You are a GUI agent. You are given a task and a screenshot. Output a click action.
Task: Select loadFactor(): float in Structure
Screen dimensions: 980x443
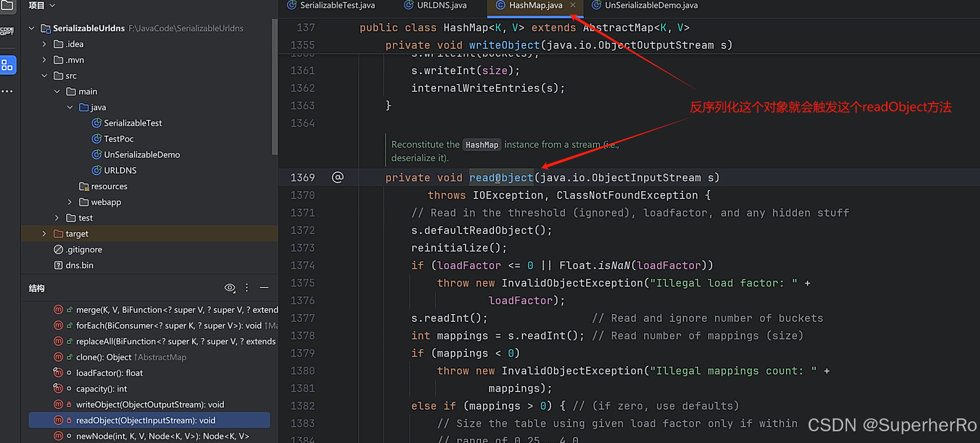pyautogui.click(x=98, y=373)
